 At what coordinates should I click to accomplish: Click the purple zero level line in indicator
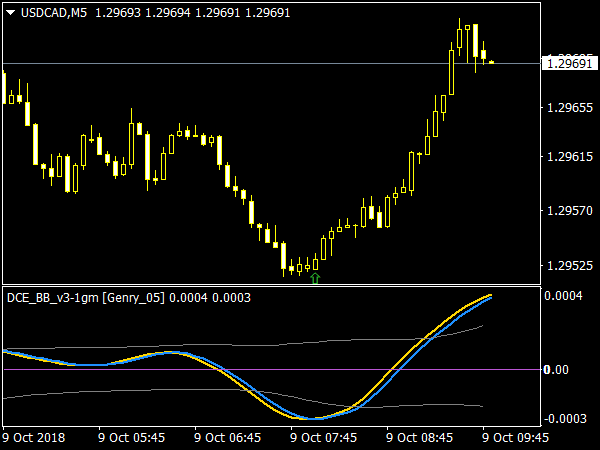[x=272, y=370]
